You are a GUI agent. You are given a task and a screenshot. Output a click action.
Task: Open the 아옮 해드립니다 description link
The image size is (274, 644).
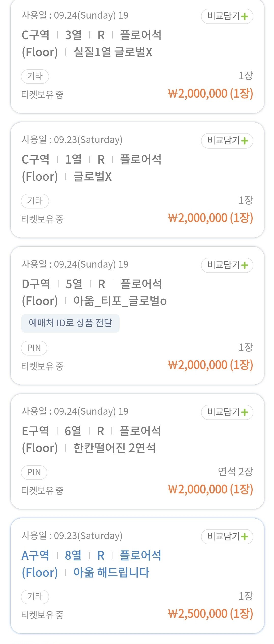(x=111, y=572)
